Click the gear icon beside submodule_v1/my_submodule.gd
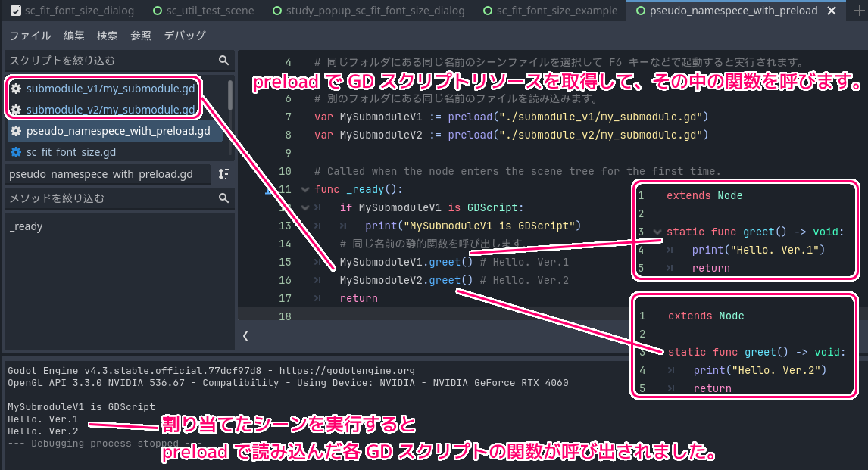The width and height of the screenshot is (868, 470). coord(16,89)
